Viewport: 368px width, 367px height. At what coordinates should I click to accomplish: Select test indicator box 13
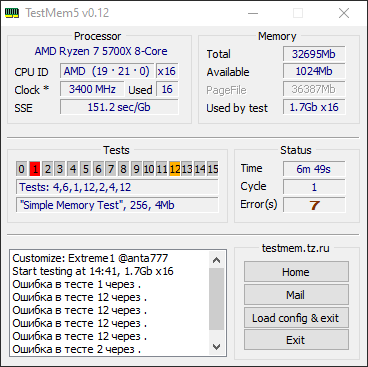click(187, 169)
